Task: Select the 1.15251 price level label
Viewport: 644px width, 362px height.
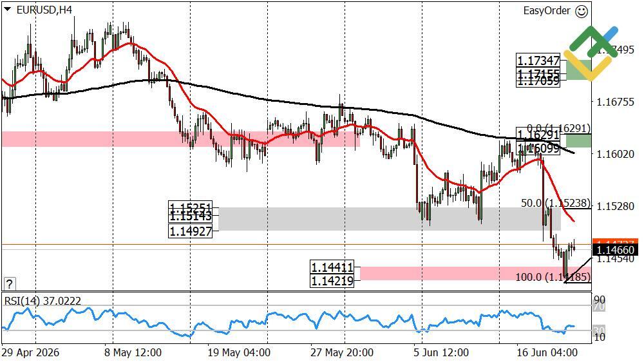Action: [x=191, y=206]
